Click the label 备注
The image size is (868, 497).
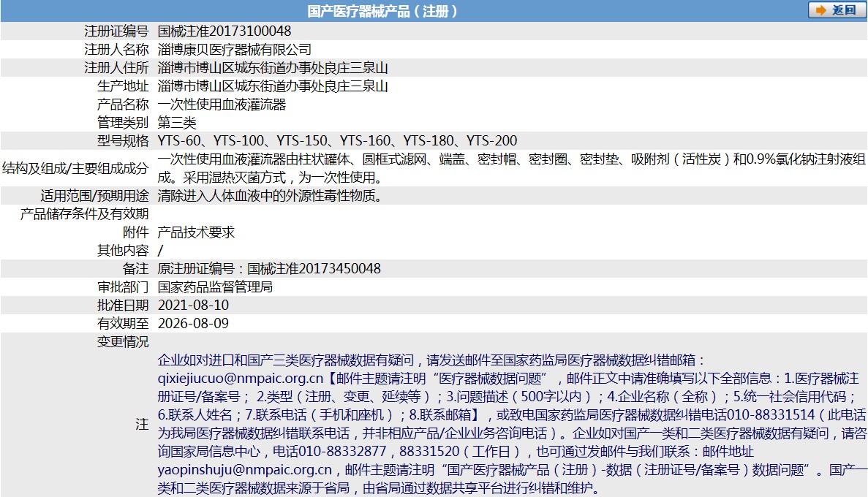[x=136, y=268]
